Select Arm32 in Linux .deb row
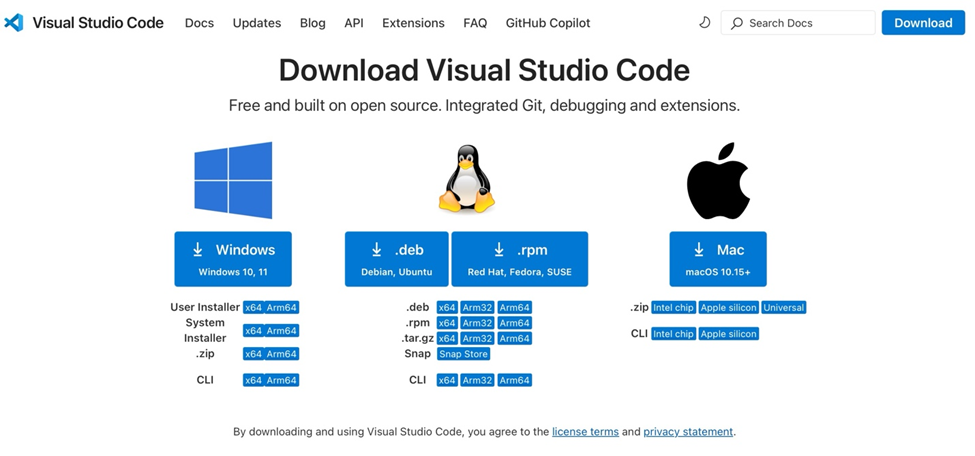Viewport: 975px width, 456px height. click(x=478, y=307)
